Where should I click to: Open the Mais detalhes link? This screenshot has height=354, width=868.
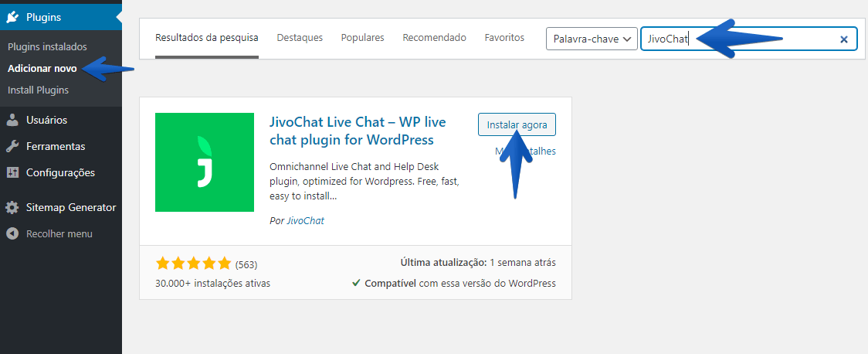(525, 151)
